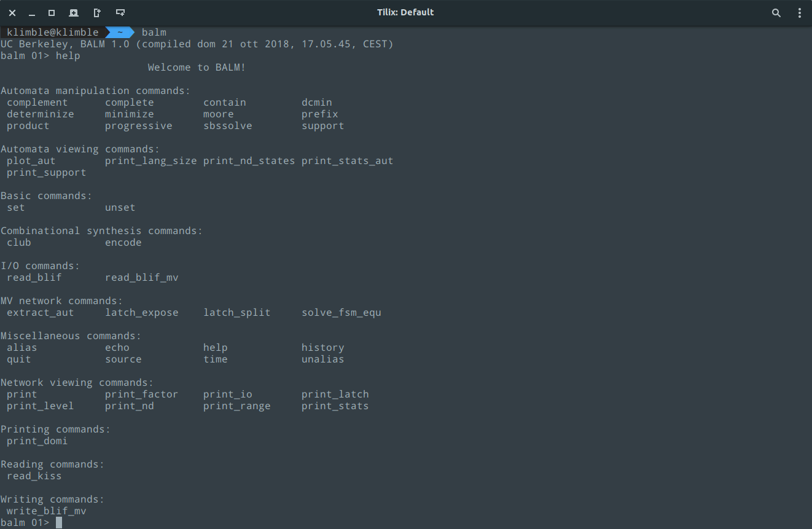The height and width of the screenshot is (529, 812).
Task: Click the 'determinize' command name
Action: (x=41, y=114)
